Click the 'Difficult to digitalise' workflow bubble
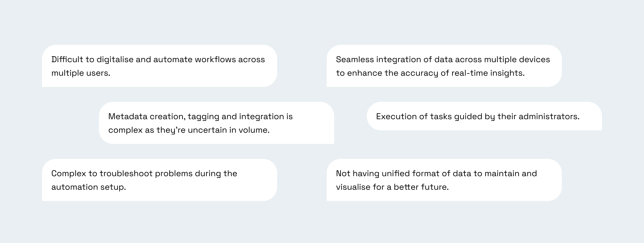 pos(160,66)
